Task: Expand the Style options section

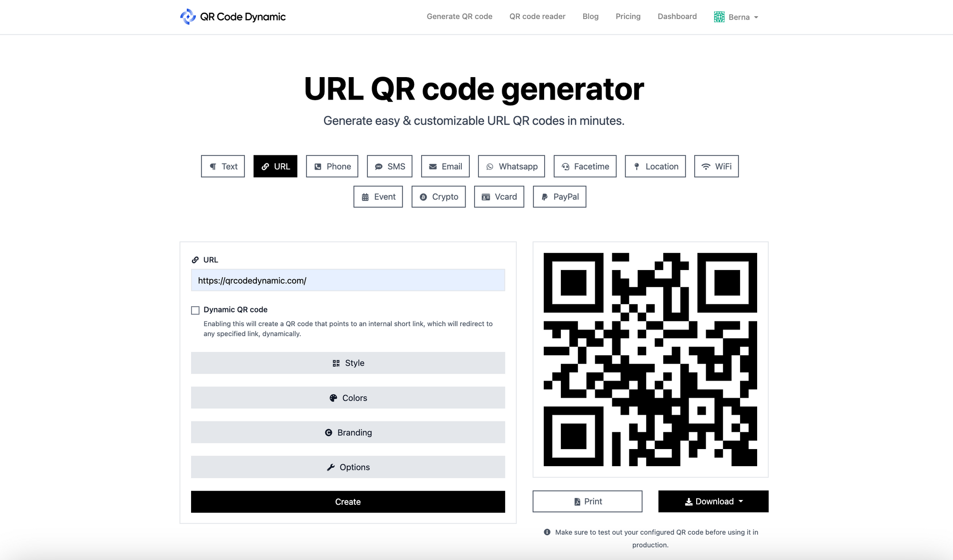Action: click(347, 363)
